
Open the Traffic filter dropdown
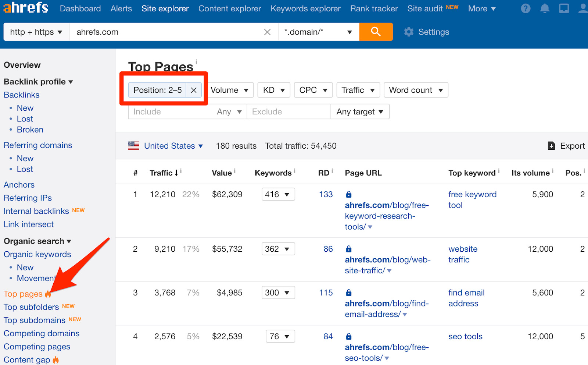[x=358, y=90]
